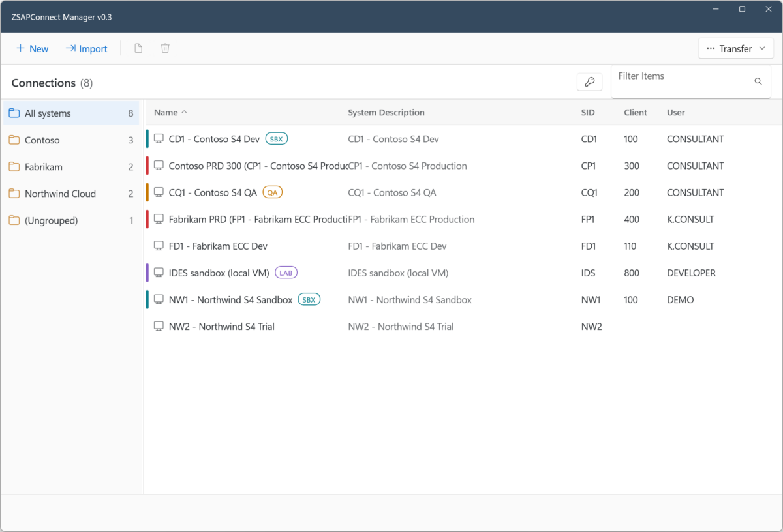Click the user cell 'DEMO'

[x=681, y=300]
